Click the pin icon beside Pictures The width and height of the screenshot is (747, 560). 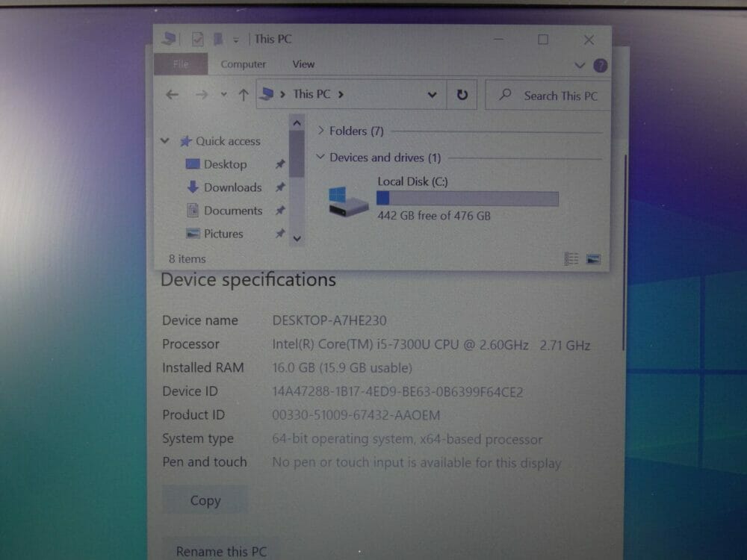click(280, 233)
